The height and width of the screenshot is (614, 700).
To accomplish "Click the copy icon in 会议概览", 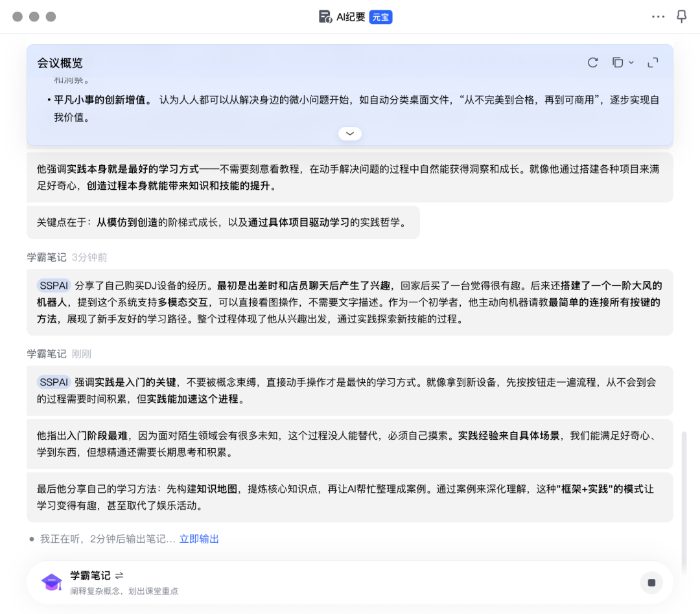I will [x=618, y=62].
